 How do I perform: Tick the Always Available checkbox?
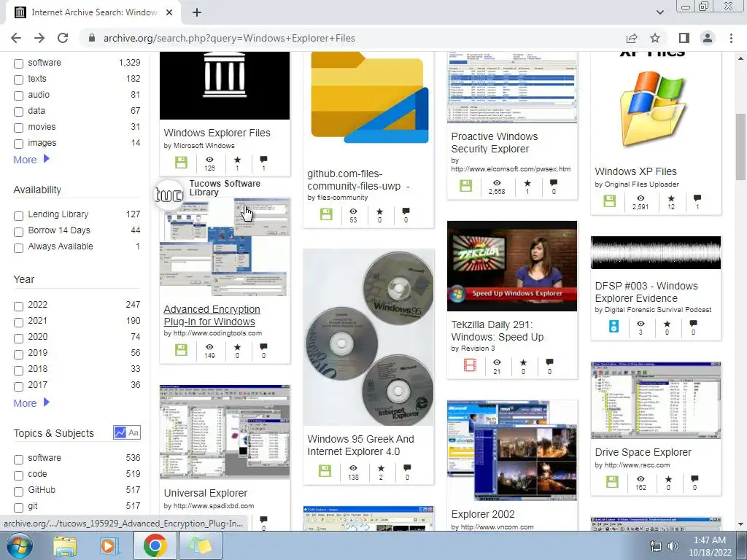coord(18,248)
